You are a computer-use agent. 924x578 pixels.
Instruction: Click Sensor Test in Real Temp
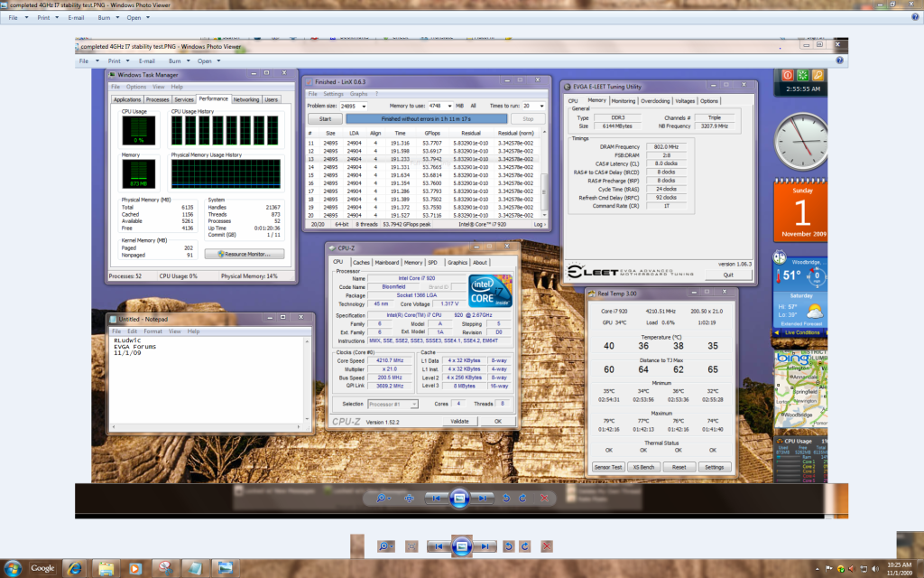coord(607,467)
